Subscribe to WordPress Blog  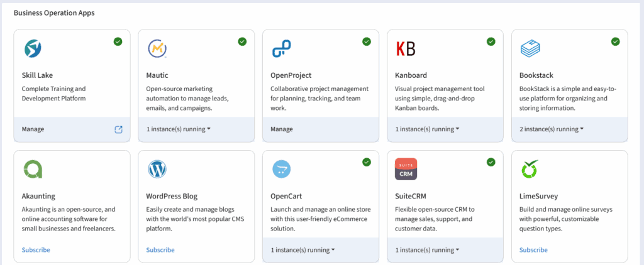[x=160, y=250]
